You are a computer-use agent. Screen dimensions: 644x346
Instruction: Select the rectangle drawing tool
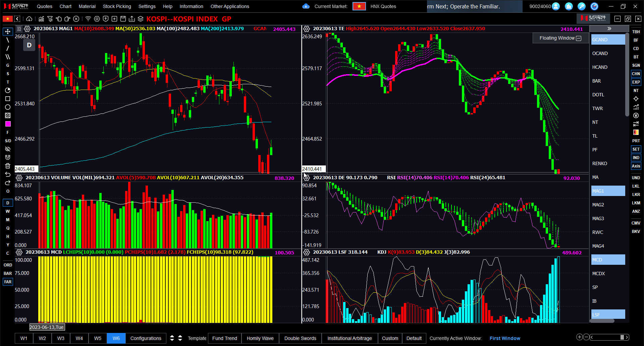point(8,99)
